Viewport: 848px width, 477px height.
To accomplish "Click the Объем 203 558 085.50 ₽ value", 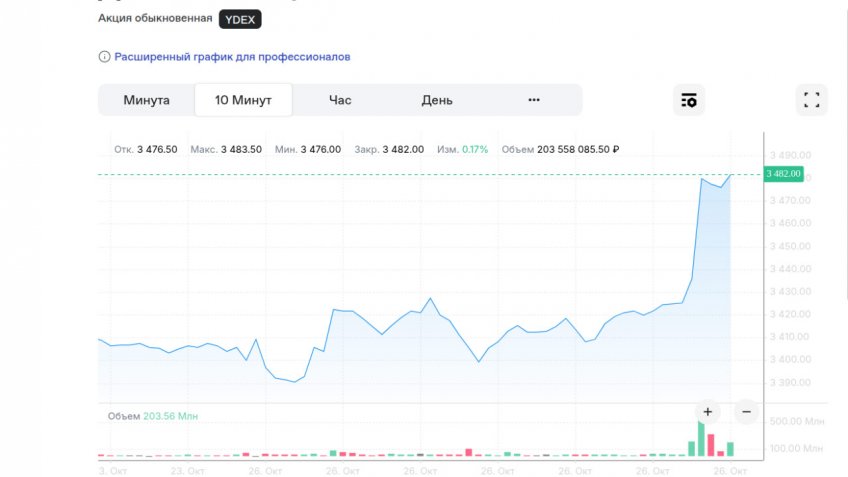I will point(560,149).
